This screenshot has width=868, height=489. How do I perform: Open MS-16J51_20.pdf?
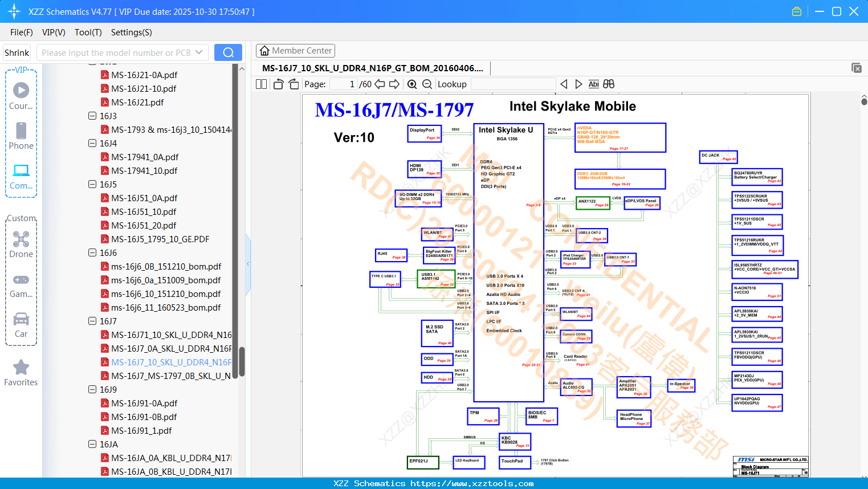(x=144, y=225)
